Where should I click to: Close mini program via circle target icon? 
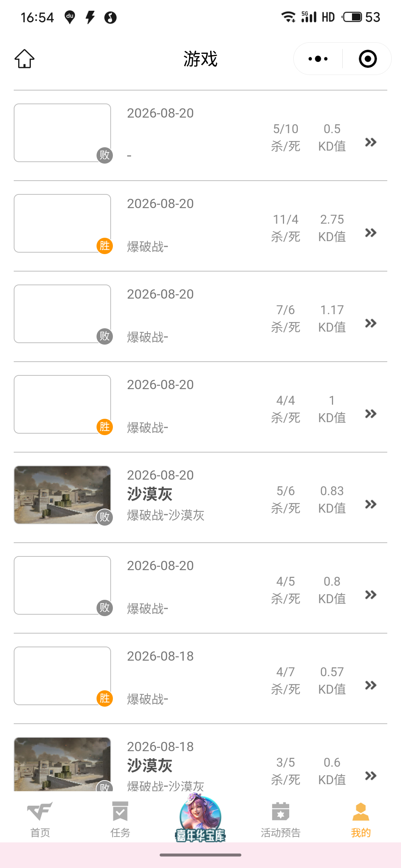coord(368,59)
